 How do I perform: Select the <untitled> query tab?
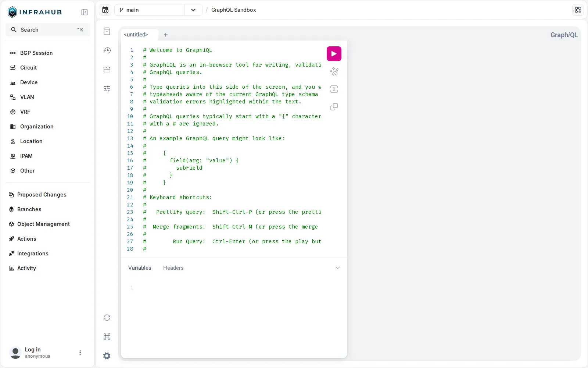point(136,35)
